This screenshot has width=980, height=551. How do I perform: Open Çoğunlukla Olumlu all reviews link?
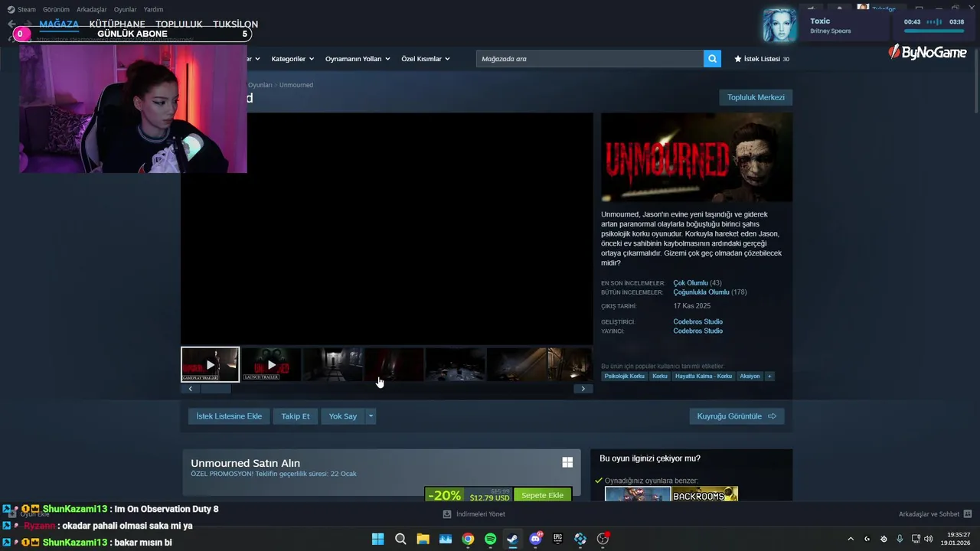(701, 292)
